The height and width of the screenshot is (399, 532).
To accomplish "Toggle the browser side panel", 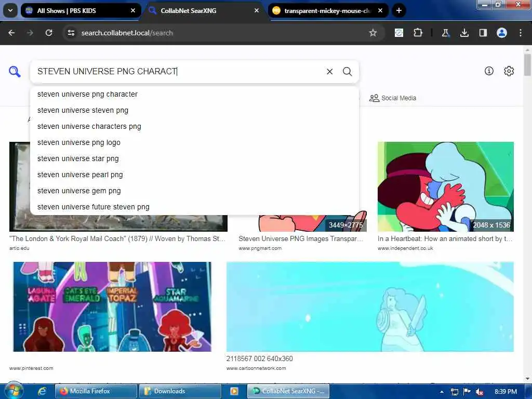I will [x=483, y=33].
